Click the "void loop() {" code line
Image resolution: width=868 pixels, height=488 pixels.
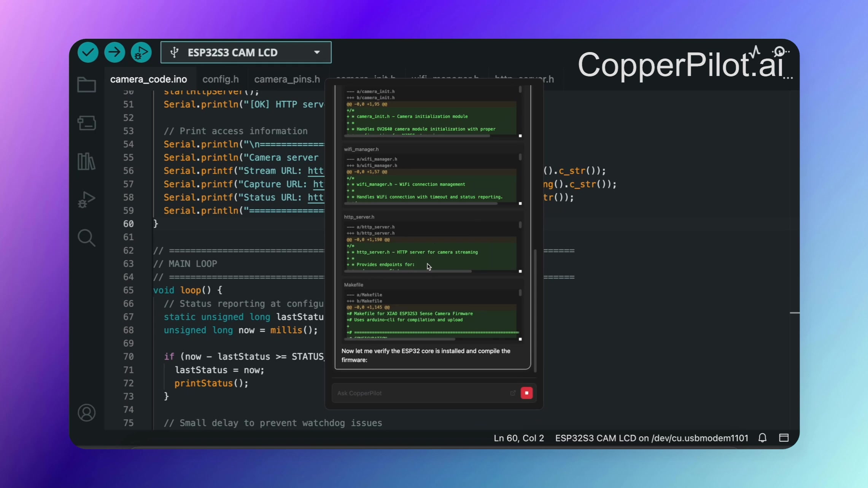[188, 290]
